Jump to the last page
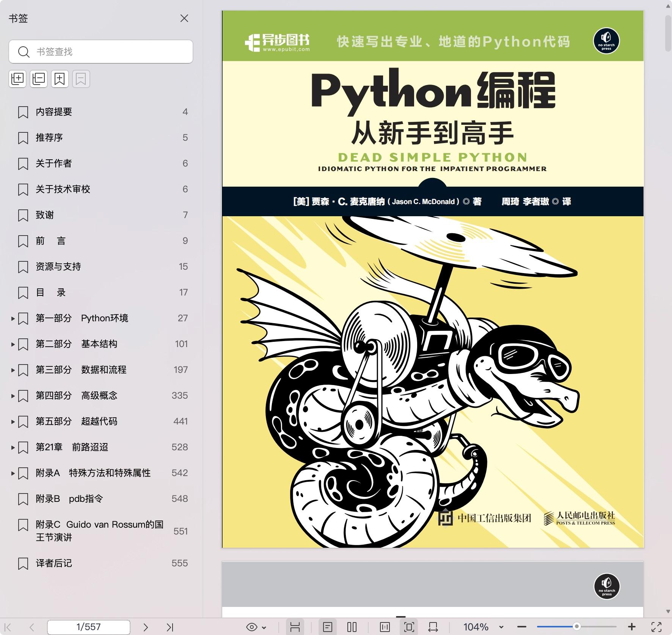This screenshot has width=672, height=635. coord(170,627)
